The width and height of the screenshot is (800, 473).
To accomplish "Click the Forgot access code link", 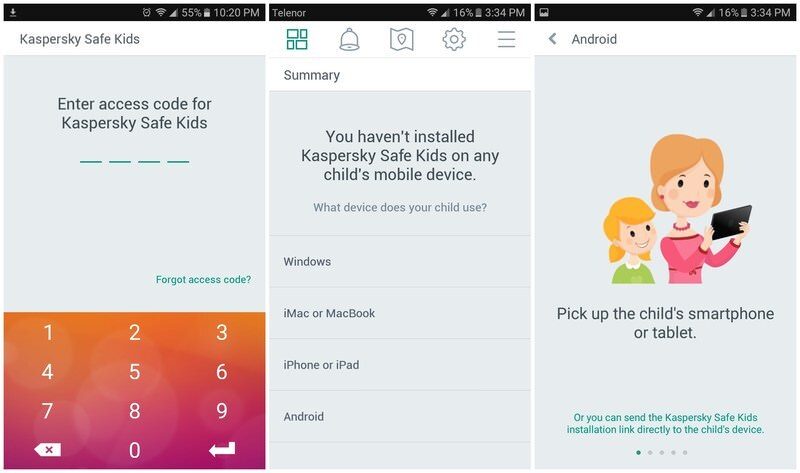I will [203, 280].
